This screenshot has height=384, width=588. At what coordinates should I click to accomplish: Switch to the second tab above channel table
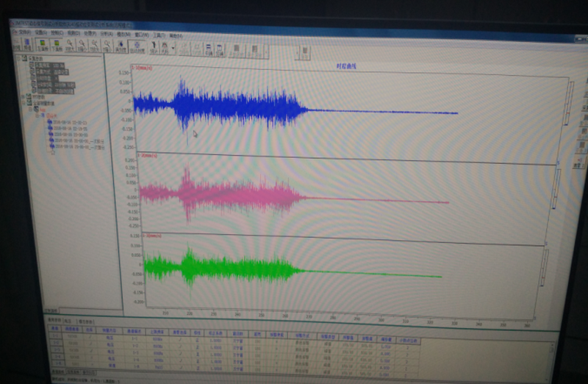67,321
